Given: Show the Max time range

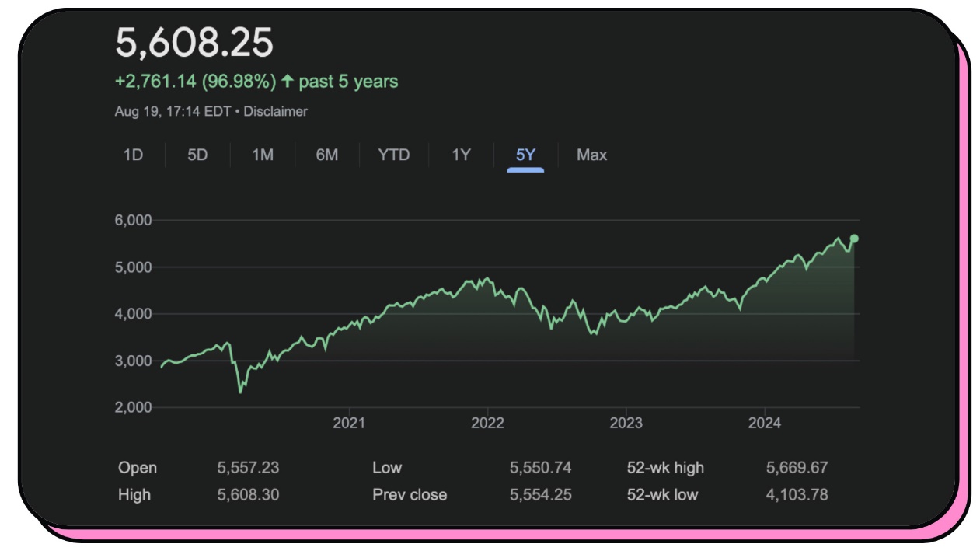Looking at the screenshot, I should click(591, 155).
